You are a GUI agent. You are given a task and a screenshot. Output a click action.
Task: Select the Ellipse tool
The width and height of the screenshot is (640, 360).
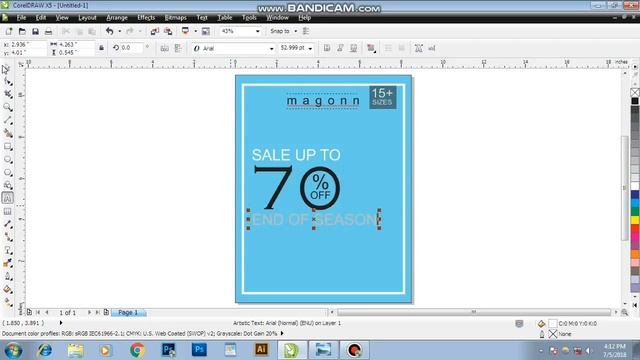click(8, 160)
